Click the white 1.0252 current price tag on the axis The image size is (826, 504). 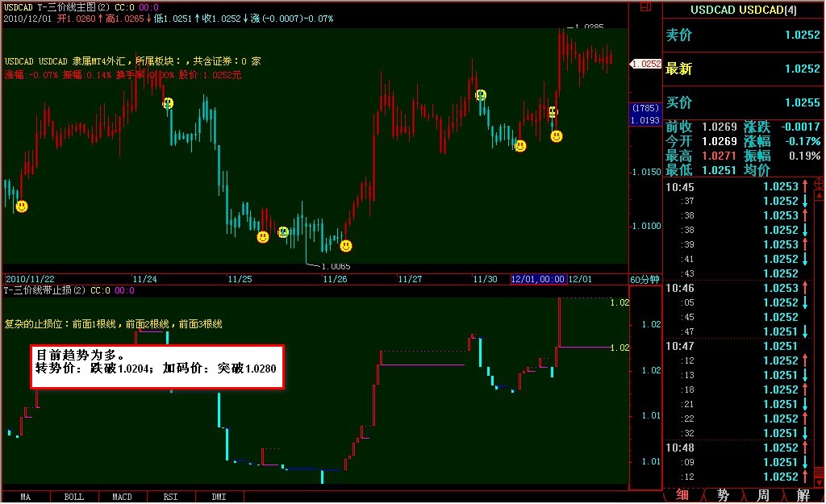pyautogui.click(x=645, y=64)
